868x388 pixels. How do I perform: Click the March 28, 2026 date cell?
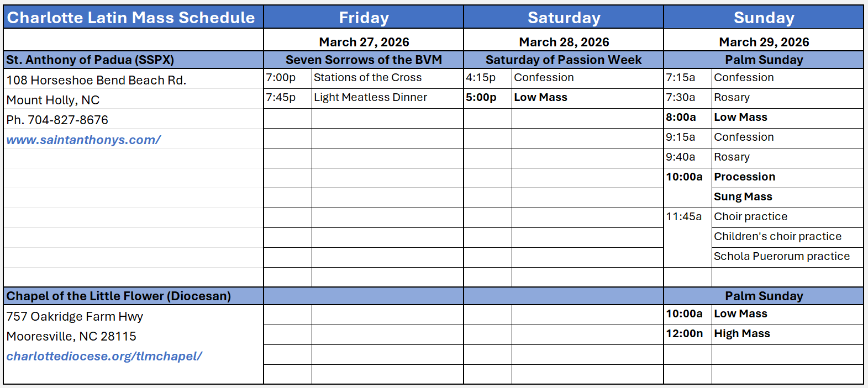click(x=564, y=42)
